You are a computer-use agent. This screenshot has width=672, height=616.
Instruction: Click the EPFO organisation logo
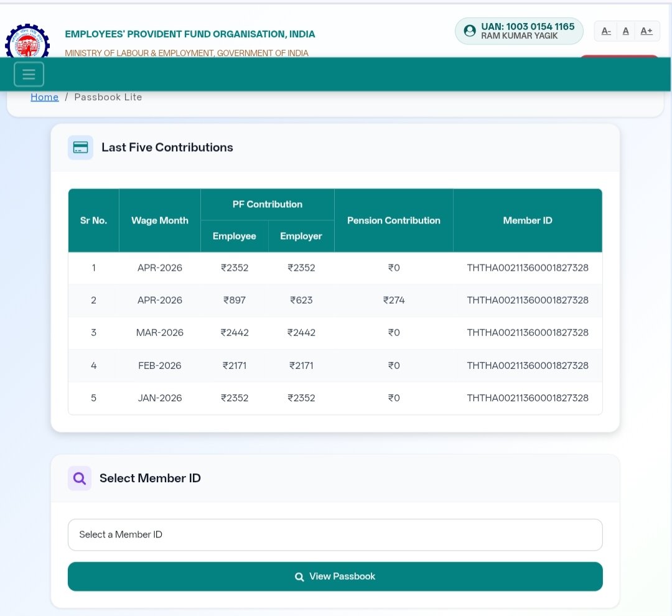pyautogui.click(x=27, y=40)
